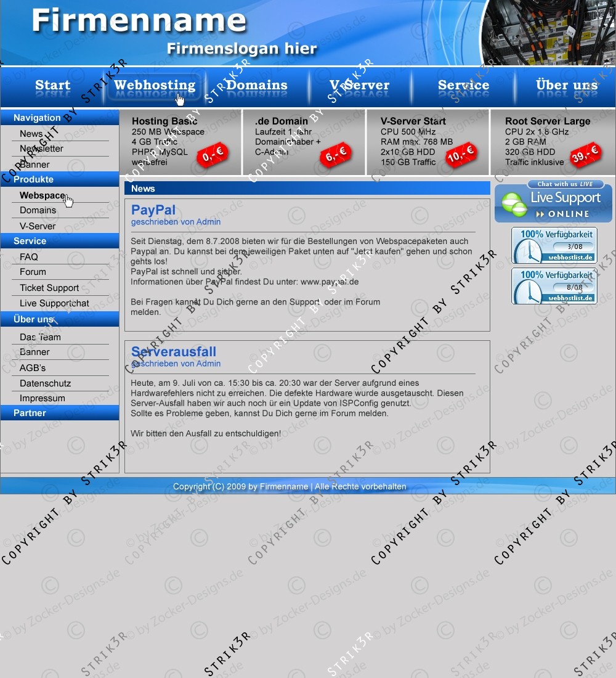Viewport: 616px width, 678px height.
Task: Click the server rack header photo
Action: point(549,33)
